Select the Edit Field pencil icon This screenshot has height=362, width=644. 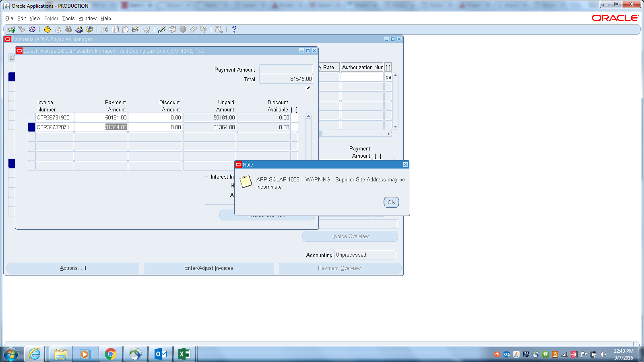pos(161,29)
